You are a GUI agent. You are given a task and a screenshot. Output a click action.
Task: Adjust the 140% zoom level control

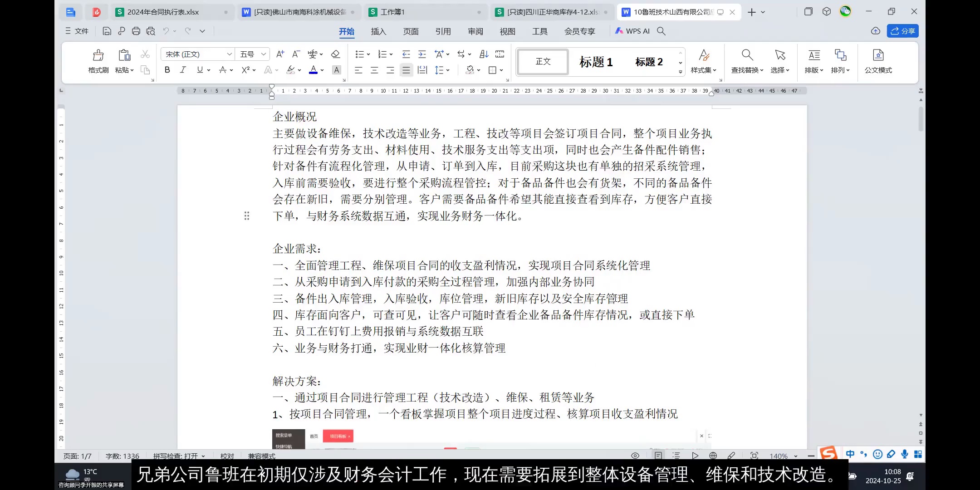pyautogui.click(x=781, y=456)
